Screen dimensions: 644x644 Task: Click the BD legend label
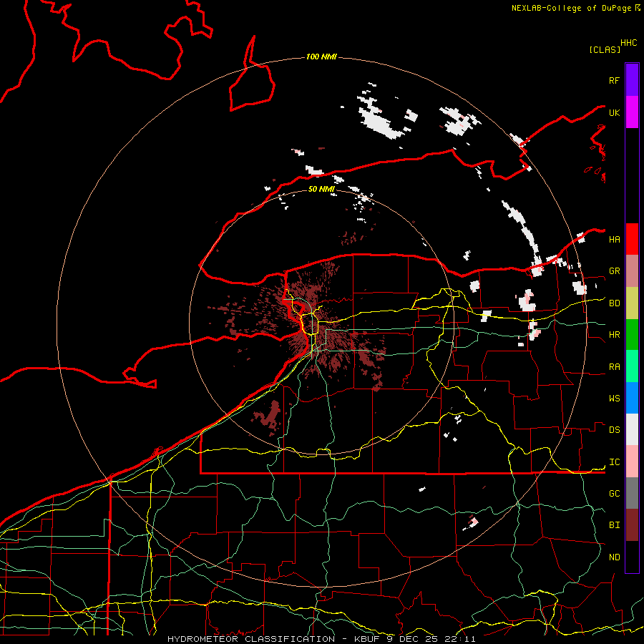[x=614, y=303]
